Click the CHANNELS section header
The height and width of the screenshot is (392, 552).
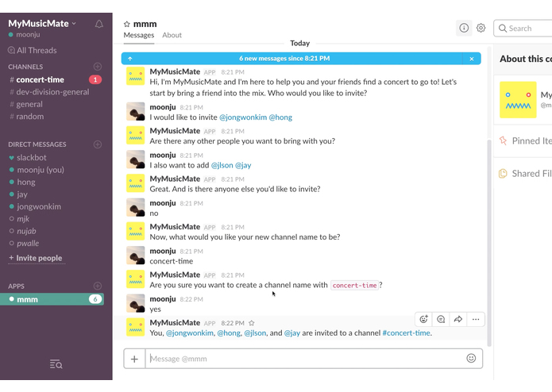(25, 67)
